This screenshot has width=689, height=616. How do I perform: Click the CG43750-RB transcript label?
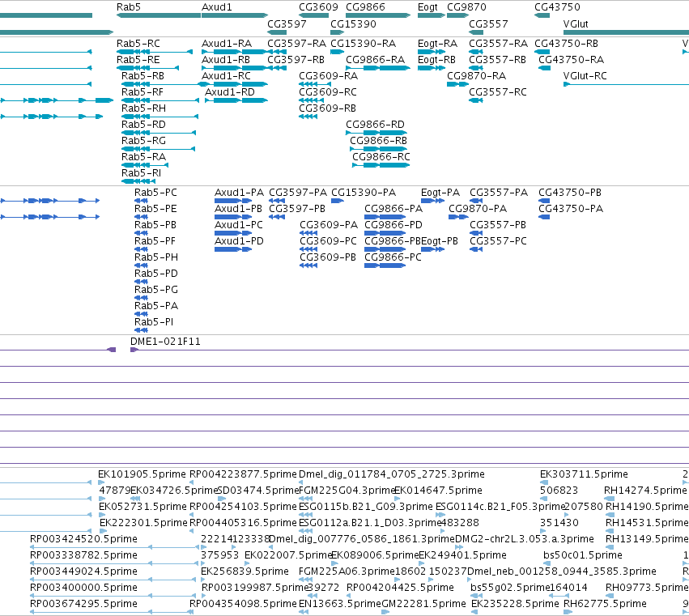(567, 44)
